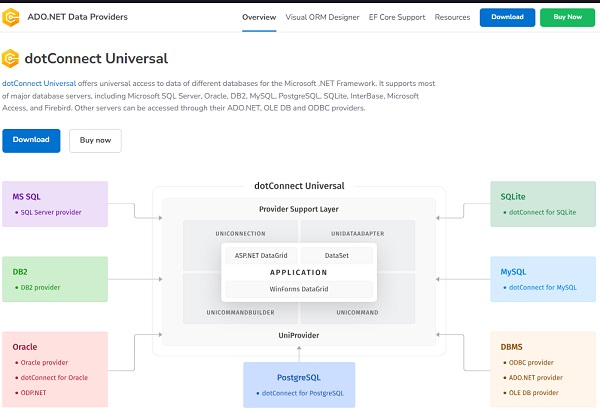Click the PostgreSQL box title
The image size is (600, 413).
pyautogui.click(x=299, y=377)
